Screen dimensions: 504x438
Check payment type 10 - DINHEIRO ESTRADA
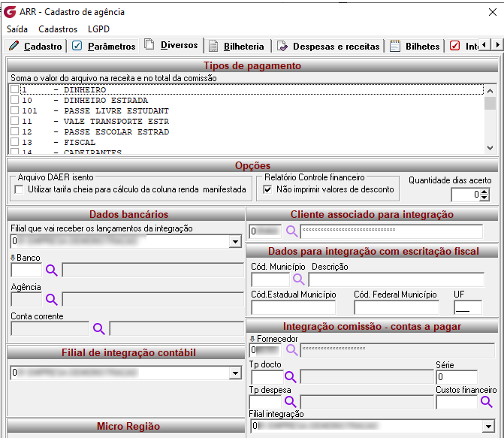(14, 100)
